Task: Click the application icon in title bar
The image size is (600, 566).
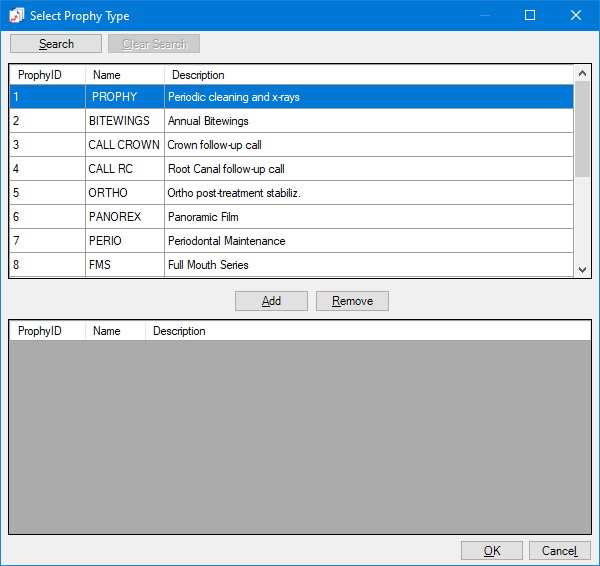Action: pyautogui.click(x=16, y=16)
